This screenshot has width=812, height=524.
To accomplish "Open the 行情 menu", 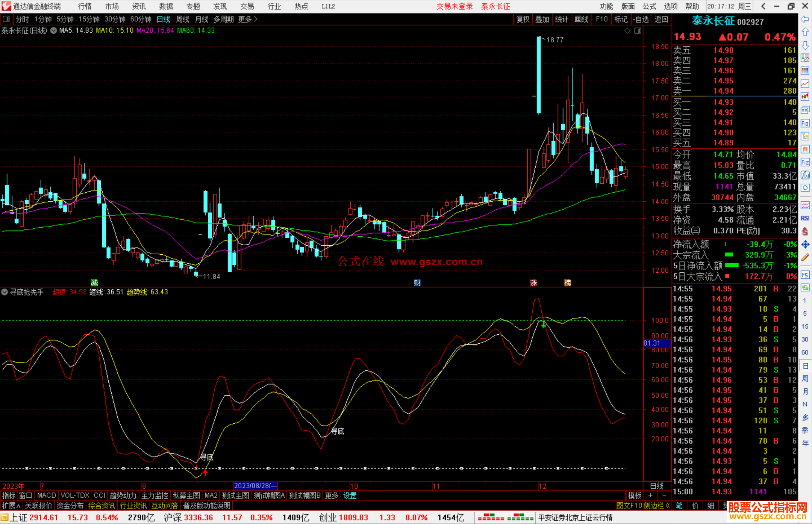I will (x=85, y=6).
